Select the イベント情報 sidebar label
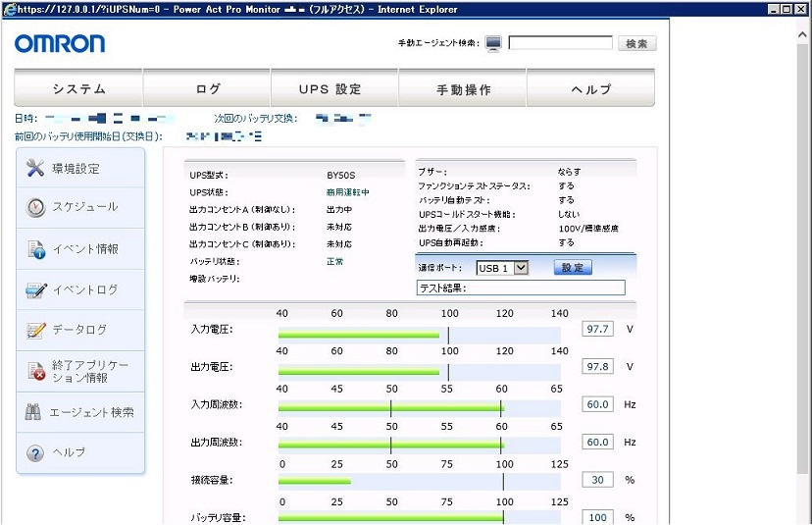The height and width of the screenshot is (525, 812). pos(86,249)
